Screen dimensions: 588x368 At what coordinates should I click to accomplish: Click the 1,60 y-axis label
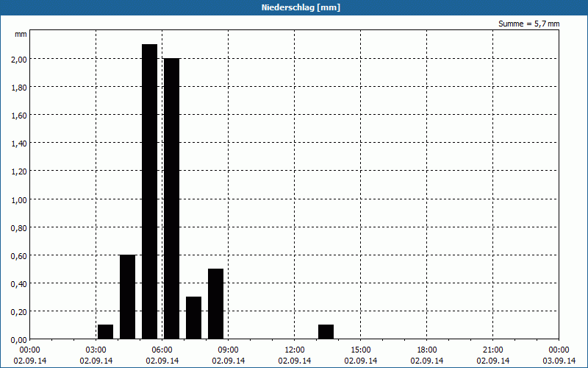pyautogui.click(x=19, y=116)
